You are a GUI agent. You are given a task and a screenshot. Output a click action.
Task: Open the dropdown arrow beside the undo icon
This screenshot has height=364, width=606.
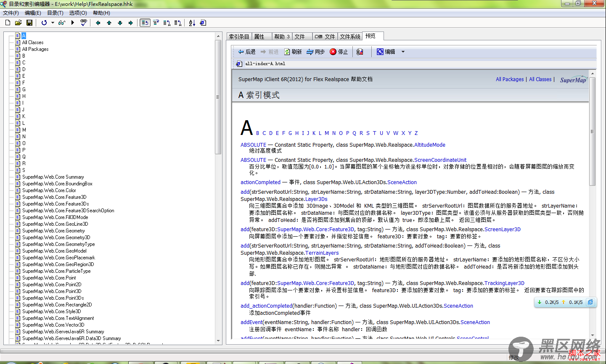tap(53, 23)
